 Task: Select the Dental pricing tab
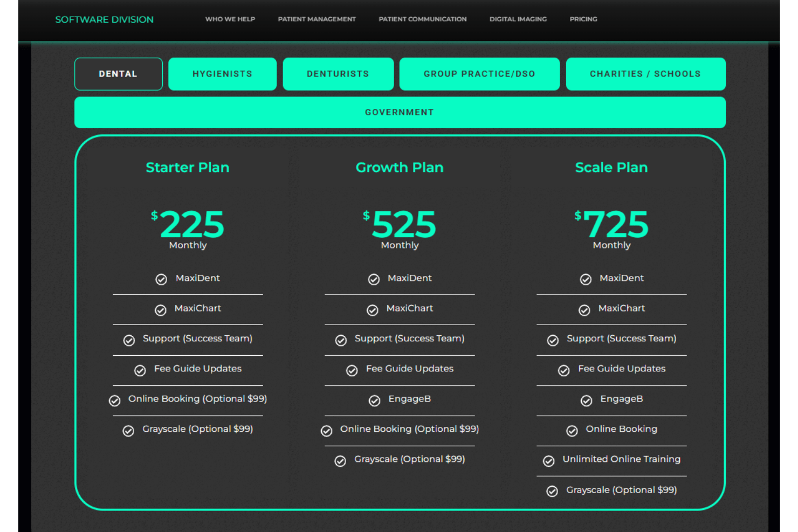coord(118,74)
